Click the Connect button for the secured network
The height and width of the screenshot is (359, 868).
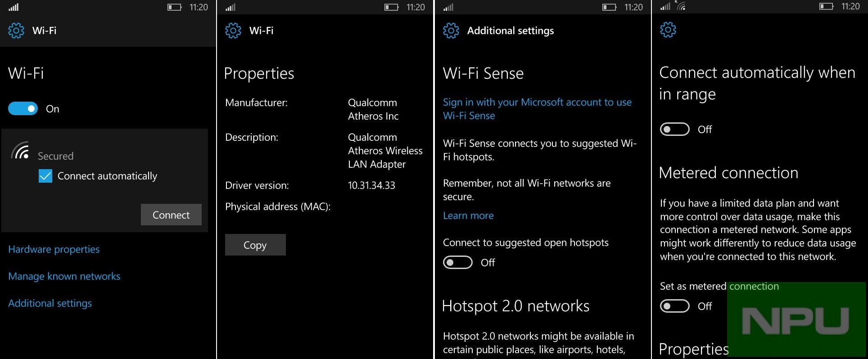[x=171, y=215]
